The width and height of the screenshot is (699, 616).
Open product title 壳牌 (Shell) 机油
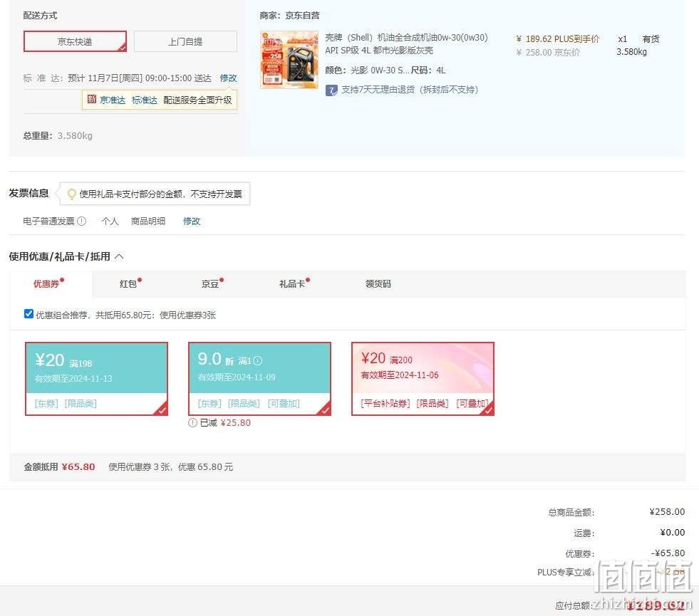point(406,43)
